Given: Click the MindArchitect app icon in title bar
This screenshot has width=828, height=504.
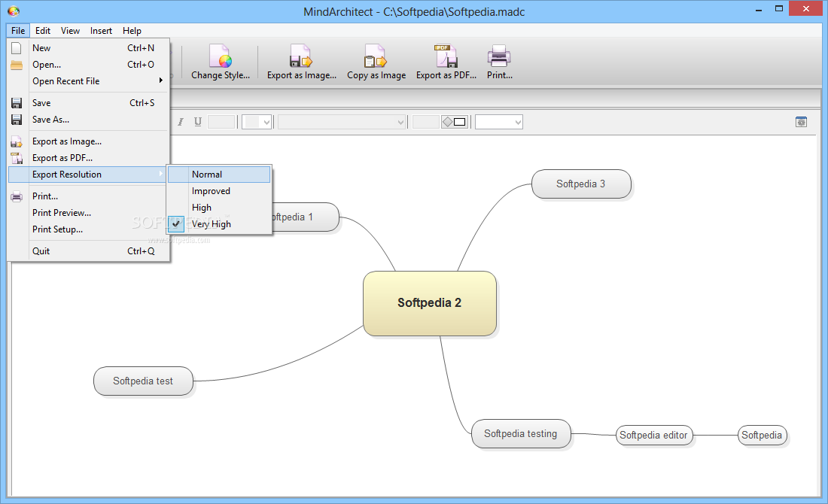Looking at the screenshot, I should coord(14,11).
